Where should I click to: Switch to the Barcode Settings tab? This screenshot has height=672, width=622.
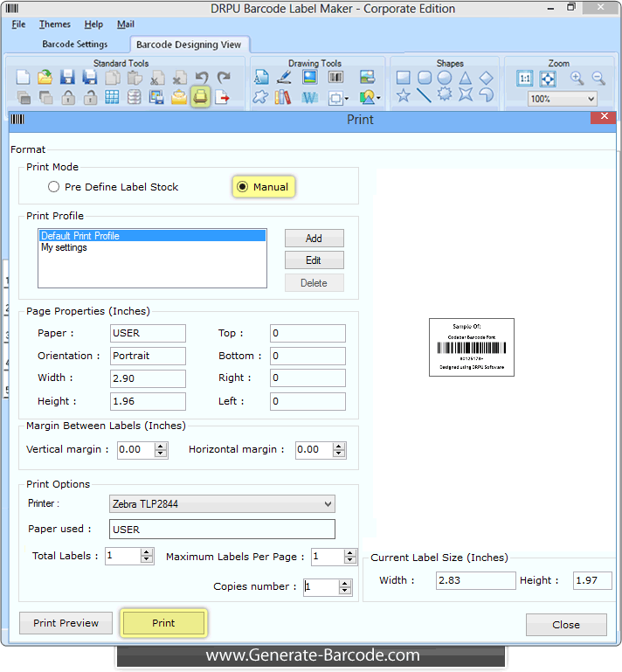75,44
